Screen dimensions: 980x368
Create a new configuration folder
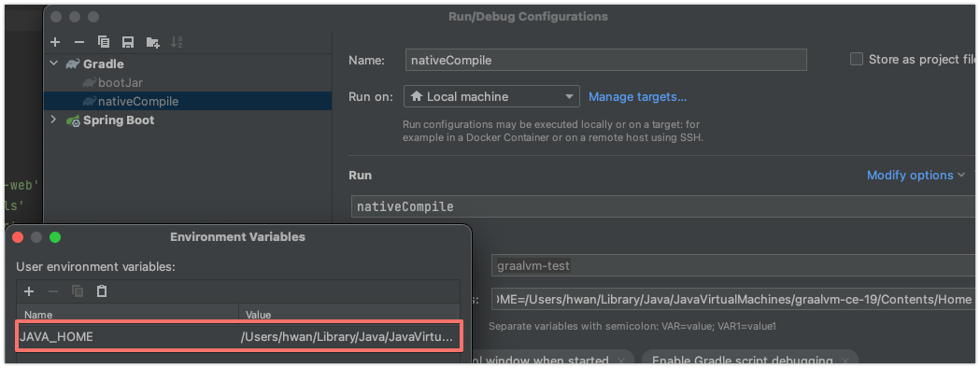152,42
